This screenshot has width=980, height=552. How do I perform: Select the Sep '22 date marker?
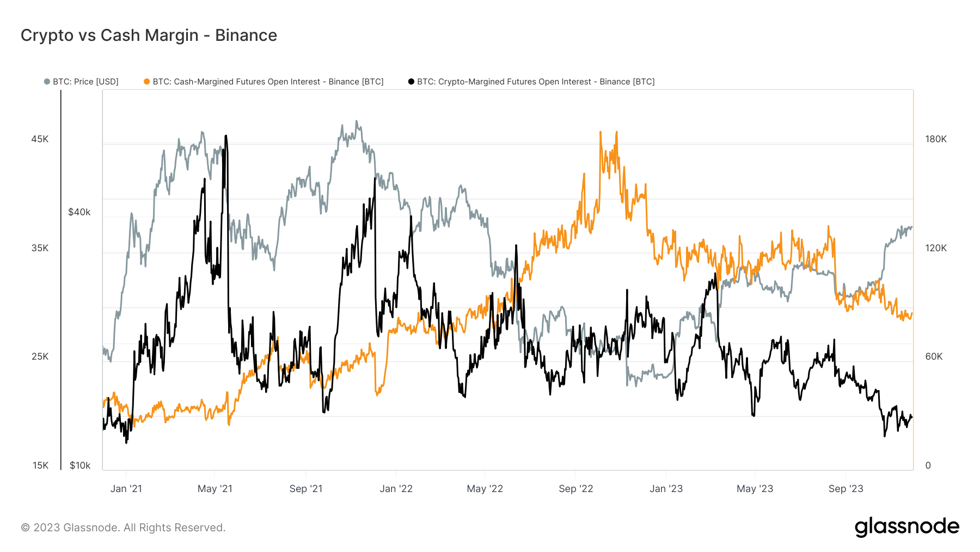pos(576,489)
